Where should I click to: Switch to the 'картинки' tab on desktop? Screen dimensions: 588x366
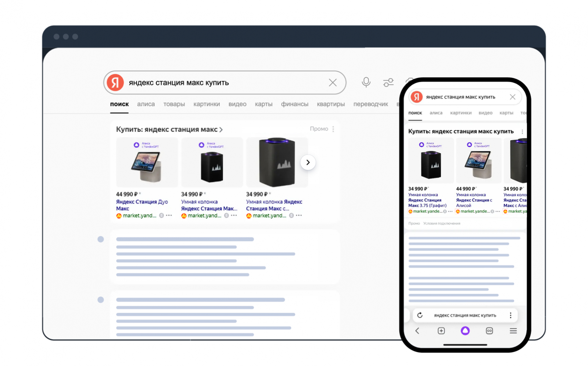point(207,104)
